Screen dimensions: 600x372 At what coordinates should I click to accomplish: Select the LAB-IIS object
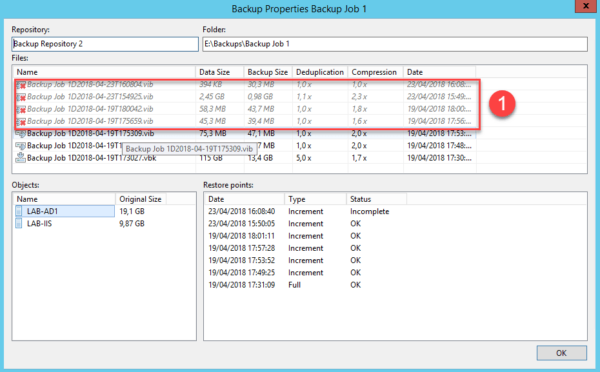pyautogui.click(x=39, y=224)
